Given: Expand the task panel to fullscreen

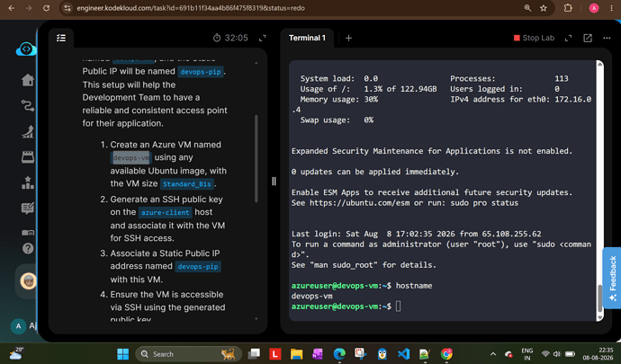Looking at the screenshot, I should click(x=262, y=38).
